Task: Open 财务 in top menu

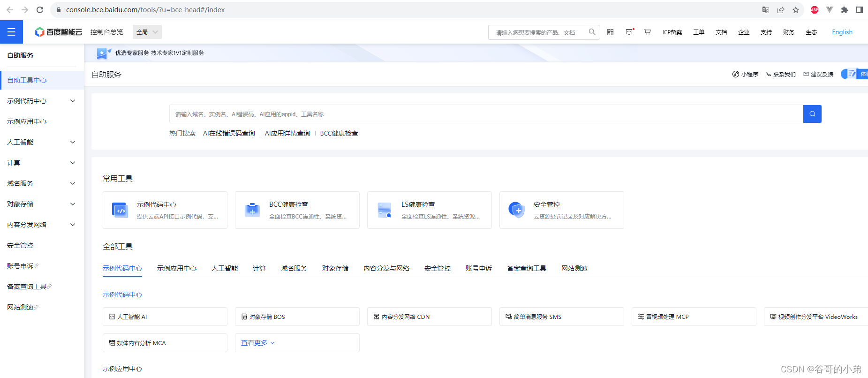Action: (789, 32)
